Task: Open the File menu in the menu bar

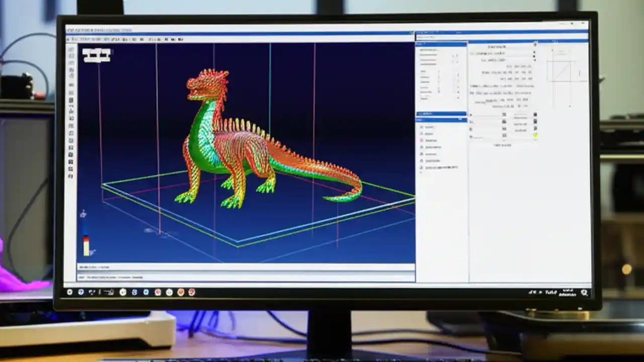Action: tap(68, 38)
